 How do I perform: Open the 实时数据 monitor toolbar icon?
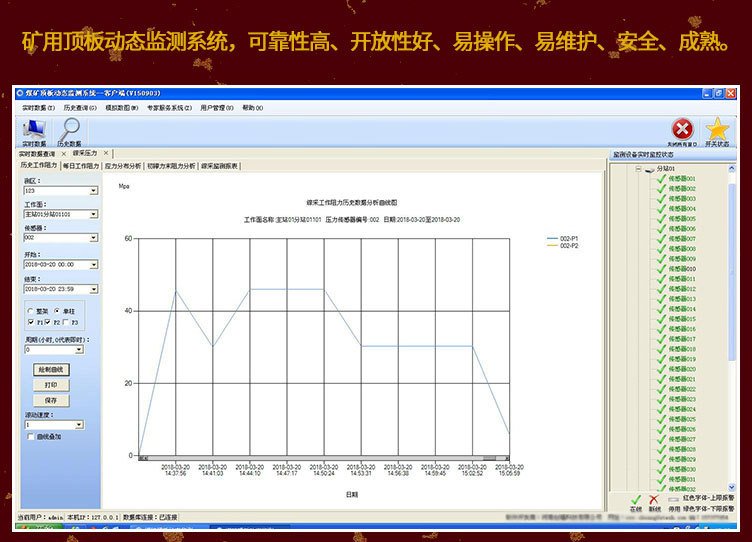pos(34,130)
